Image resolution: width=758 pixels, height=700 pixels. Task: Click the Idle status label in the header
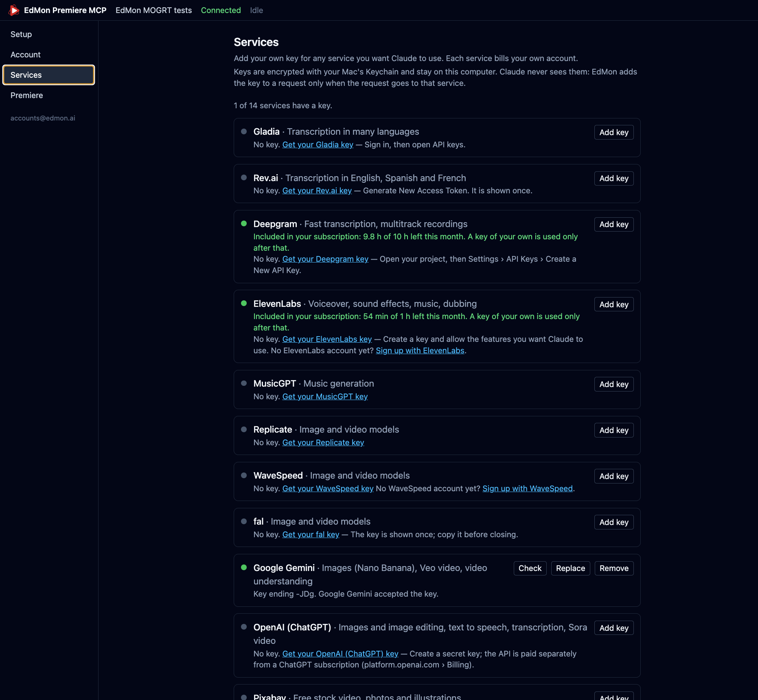[x=256, y=10]
